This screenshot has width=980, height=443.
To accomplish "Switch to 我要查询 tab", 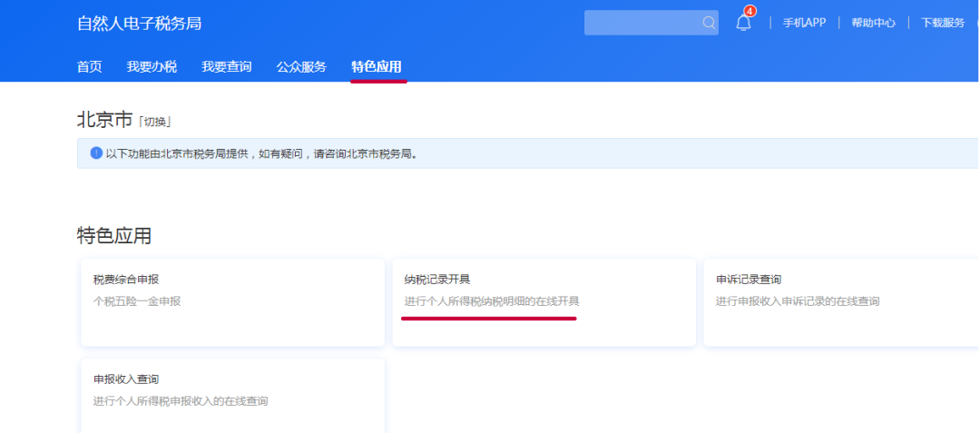I will tap(227, 67).
